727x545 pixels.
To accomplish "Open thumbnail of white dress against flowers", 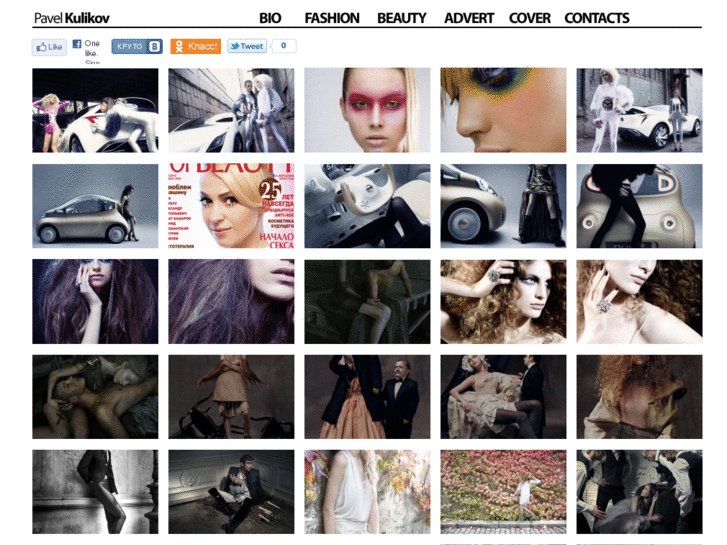I will (x=367, y=492).
